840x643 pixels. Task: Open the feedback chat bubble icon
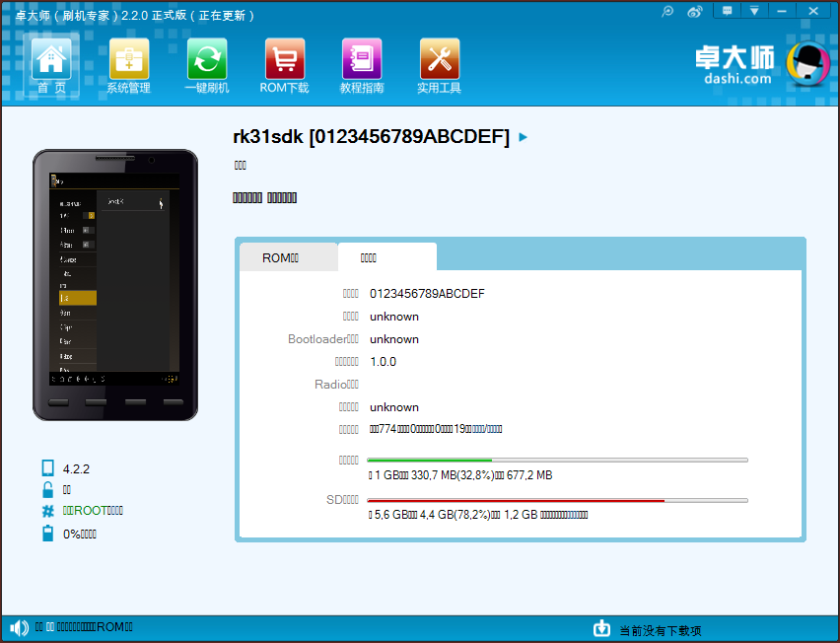coord(727,11)
